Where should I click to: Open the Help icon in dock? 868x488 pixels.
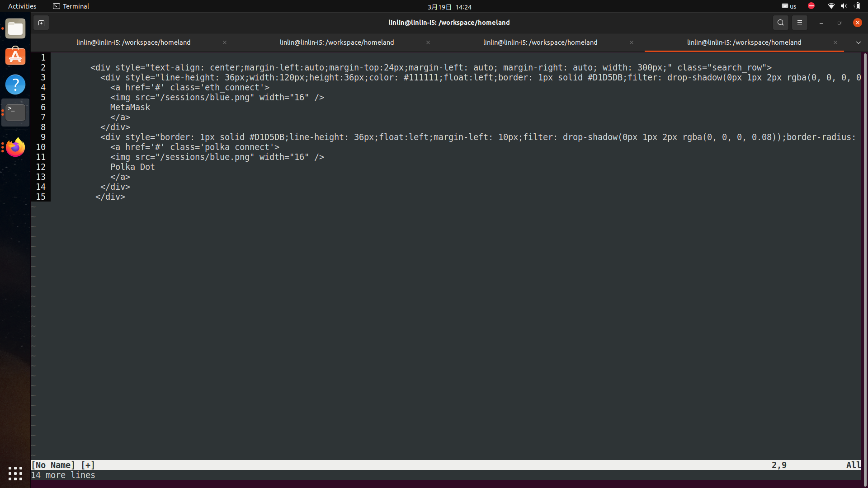[x=15, y=84]
